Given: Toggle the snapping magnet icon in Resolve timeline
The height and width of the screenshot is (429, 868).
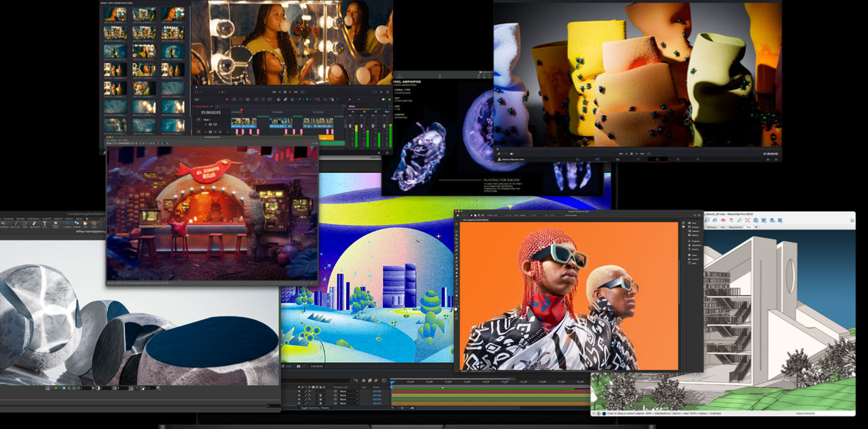Looking at the screenshot, I should 279,99.
